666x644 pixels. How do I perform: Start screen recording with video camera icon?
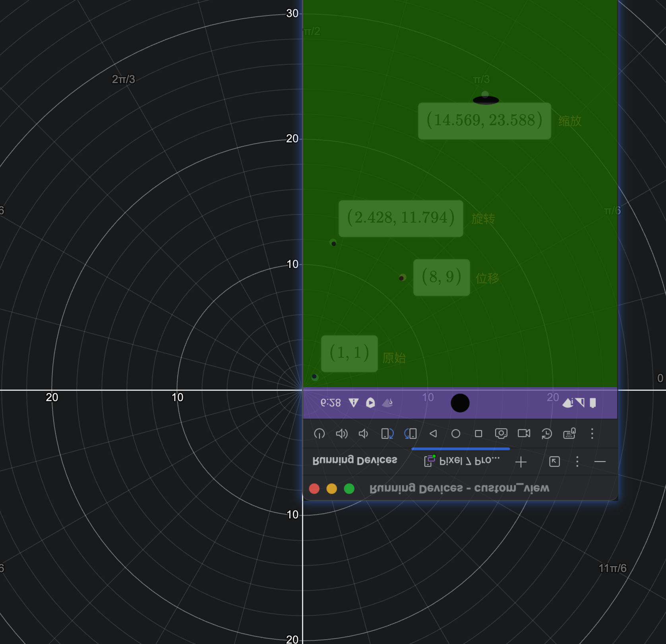[x=524, y=433]
